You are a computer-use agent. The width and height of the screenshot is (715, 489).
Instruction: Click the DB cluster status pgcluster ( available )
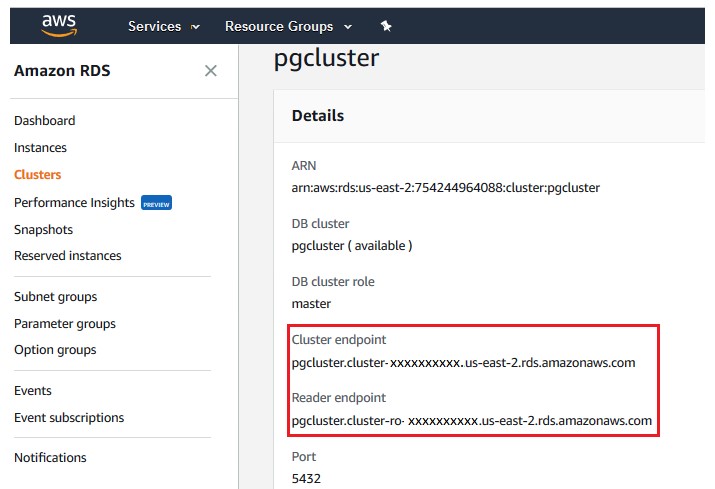(x=352, y=246)
